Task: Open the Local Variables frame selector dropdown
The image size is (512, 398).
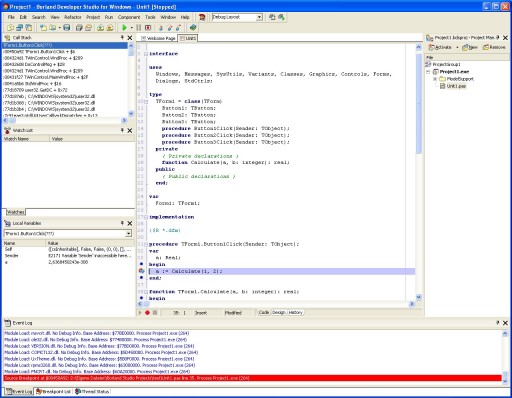Action: [128, 234]
